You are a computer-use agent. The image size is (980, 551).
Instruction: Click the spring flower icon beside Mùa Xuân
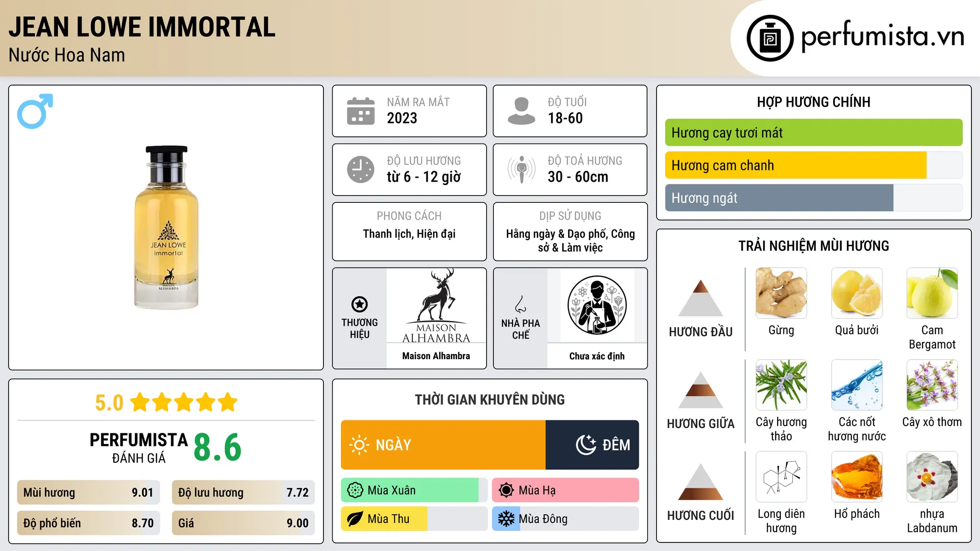(x=355, y=490)
